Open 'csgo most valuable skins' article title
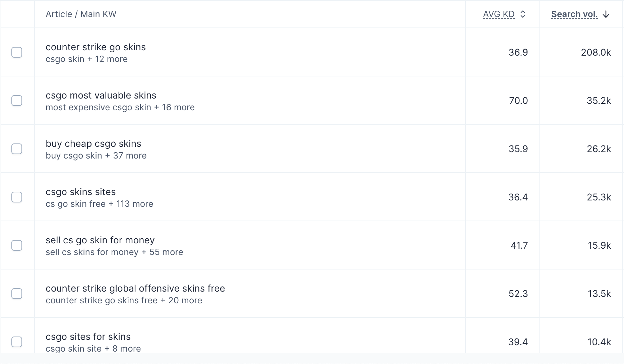 point(101,96)
